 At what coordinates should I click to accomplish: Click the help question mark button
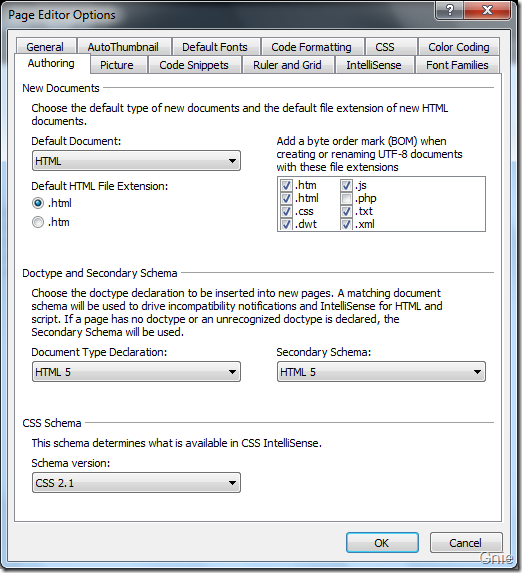pos(450,10)
